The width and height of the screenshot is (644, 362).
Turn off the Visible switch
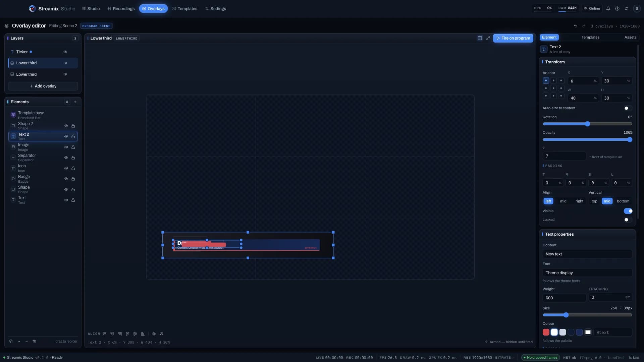coord(628,211)
